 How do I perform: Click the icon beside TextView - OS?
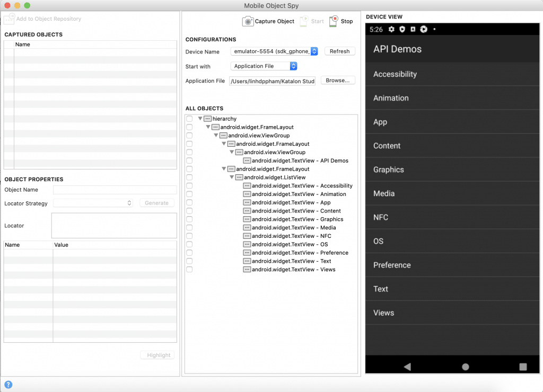click(247, 244)
